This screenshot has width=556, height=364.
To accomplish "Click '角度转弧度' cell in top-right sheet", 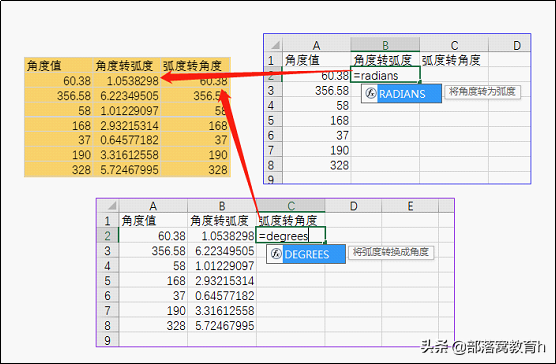I will pyautogui.click(x=385, y=60).
